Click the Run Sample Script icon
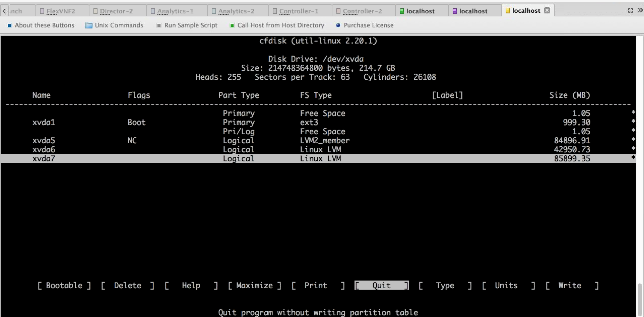The height and width of the screenshot is (317, 644). click(x=159, y=25)
